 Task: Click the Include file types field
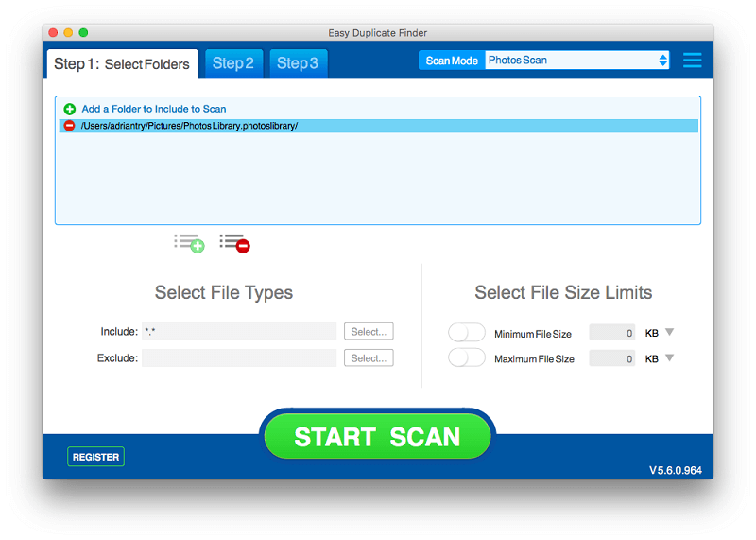(x=239, y=332)
